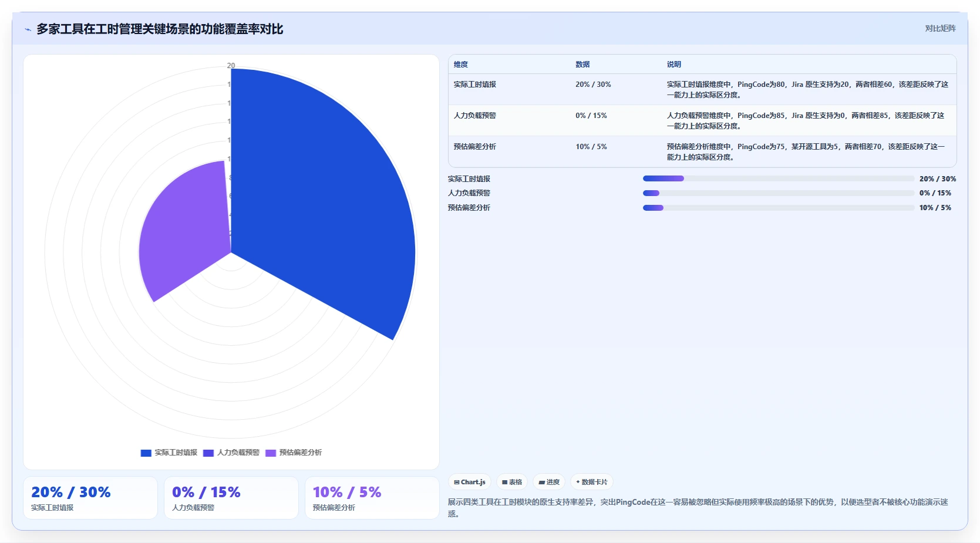This screenshot has width=980, height=543.
Task: Click the description mentioning 两者相差70
Action: pos(806,151)
